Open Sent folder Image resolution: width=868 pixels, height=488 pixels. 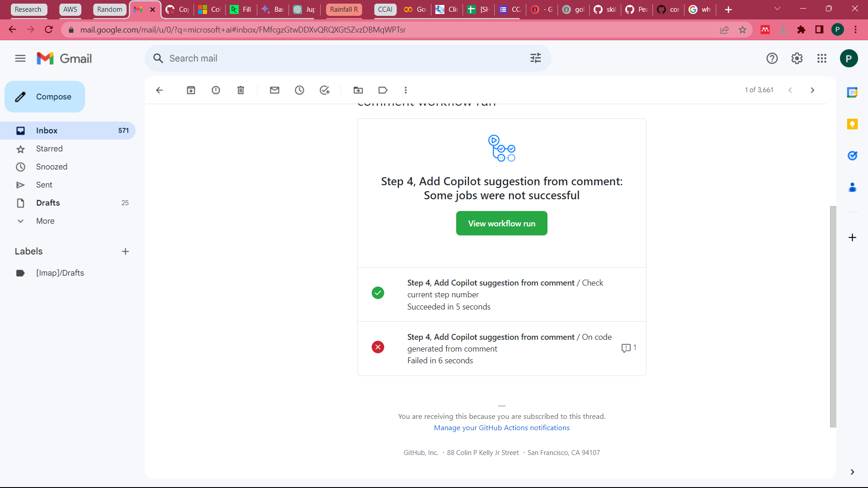[x=68, y=185]
